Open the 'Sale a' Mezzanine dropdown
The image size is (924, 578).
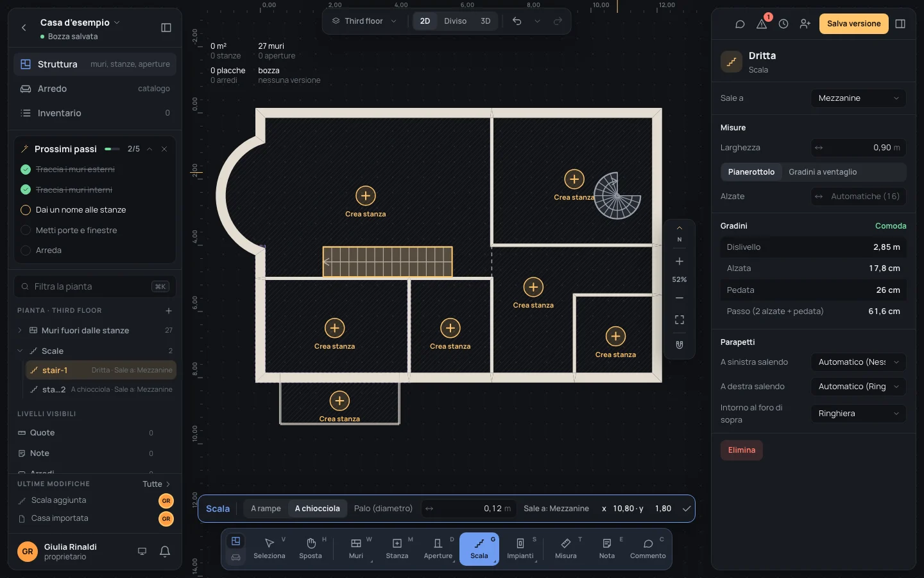[x=859, y=98]
